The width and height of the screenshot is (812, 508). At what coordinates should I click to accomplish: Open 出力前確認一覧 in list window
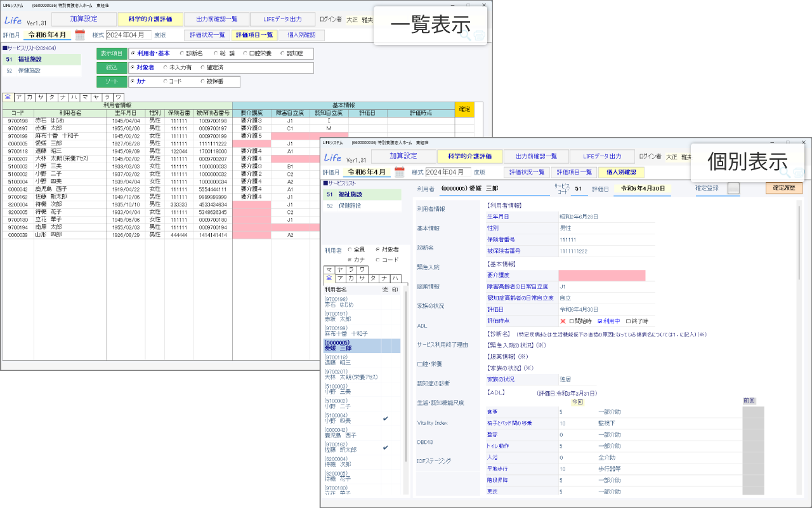(x=216, y=19)
